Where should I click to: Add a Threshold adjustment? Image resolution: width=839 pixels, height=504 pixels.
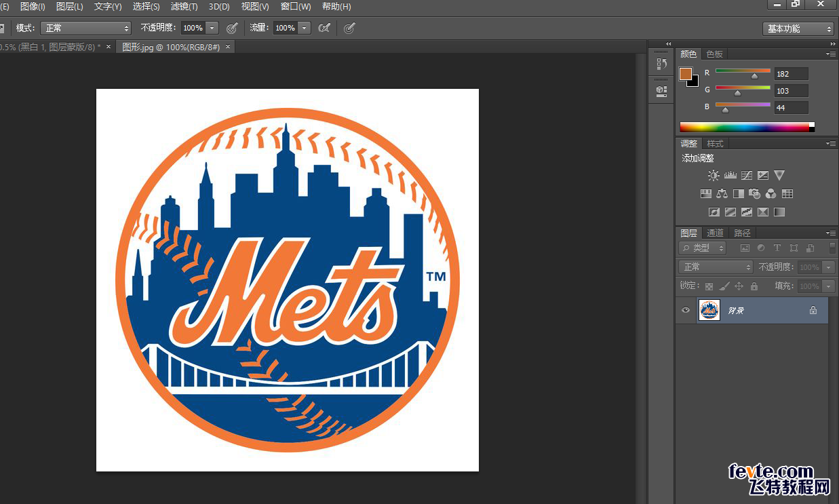(x=747, y=212)
